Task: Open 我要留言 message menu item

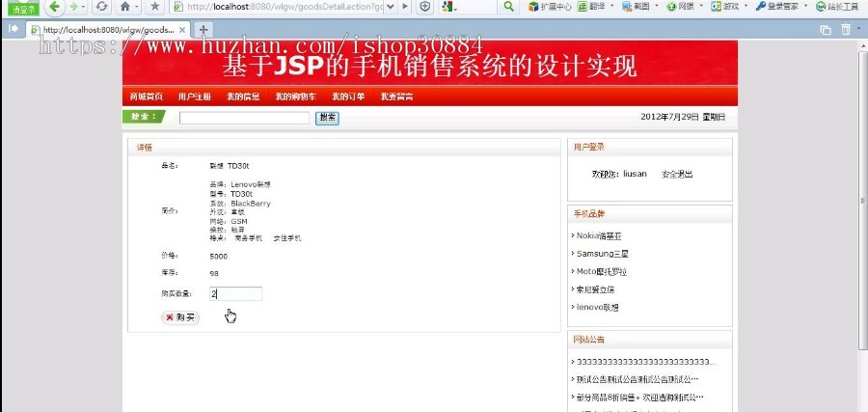Action: pos(396,96)
